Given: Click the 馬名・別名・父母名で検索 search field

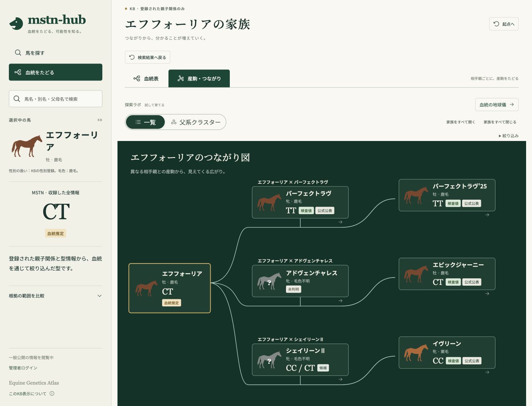Looking at the screenshot, I should coord(55,99).
